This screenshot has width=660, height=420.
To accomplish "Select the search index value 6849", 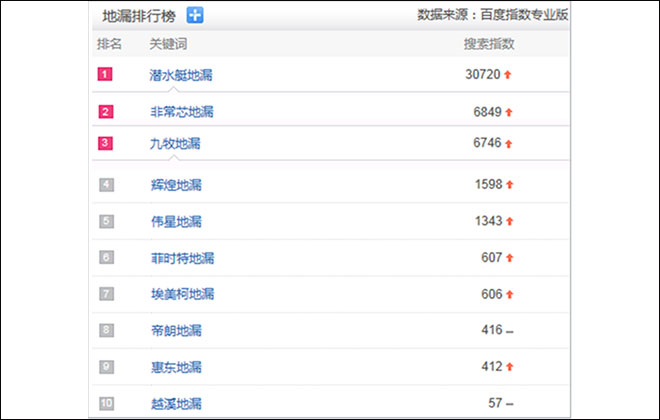I will tap(487, 112).
